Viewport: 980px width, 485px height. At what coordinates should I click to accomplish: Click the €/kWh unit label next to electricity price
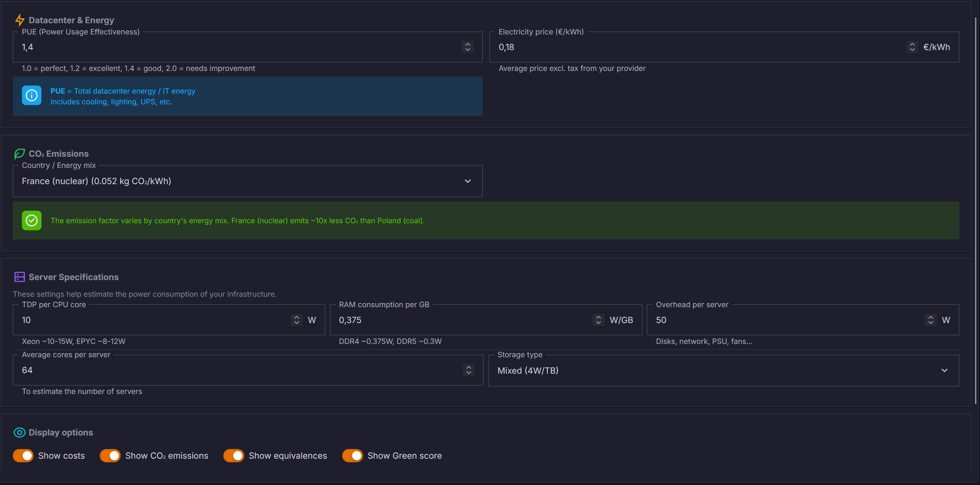(x=936, y=47)
